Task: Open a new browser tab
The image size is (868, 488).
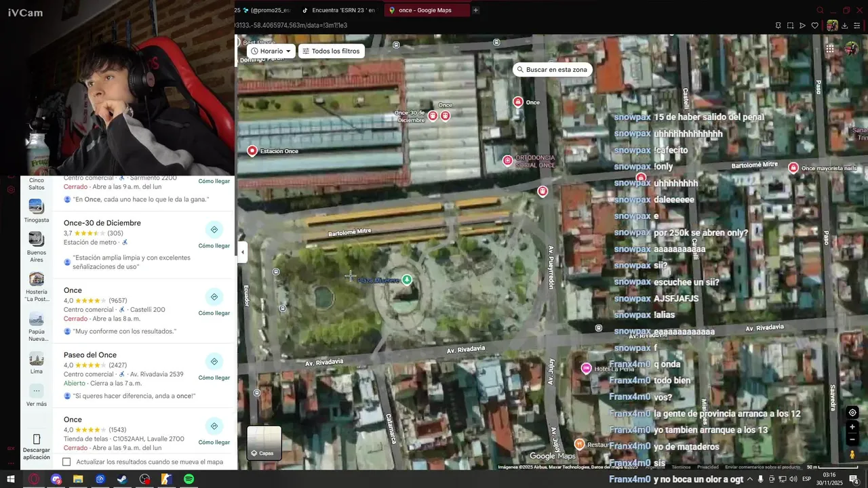Action: [475, 10]
